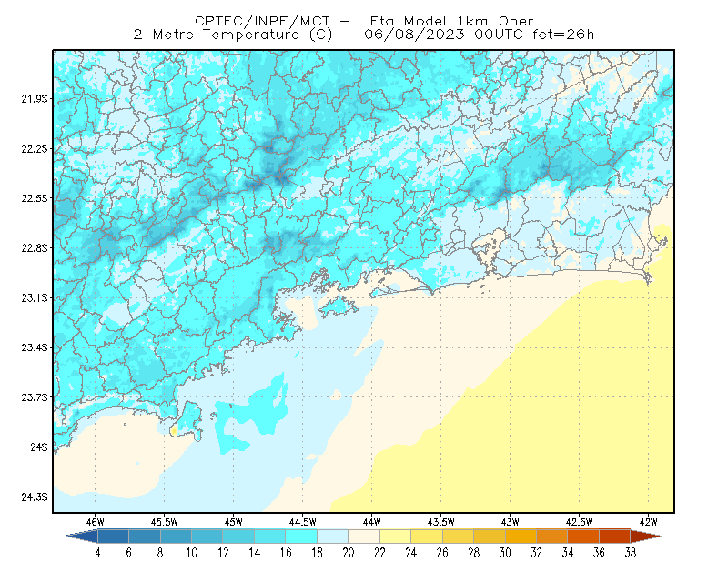Screen dimensions: 728x562
Task: Click the '44.5W' longitude label
Action: pyautogui.click(x=303, y=522)
